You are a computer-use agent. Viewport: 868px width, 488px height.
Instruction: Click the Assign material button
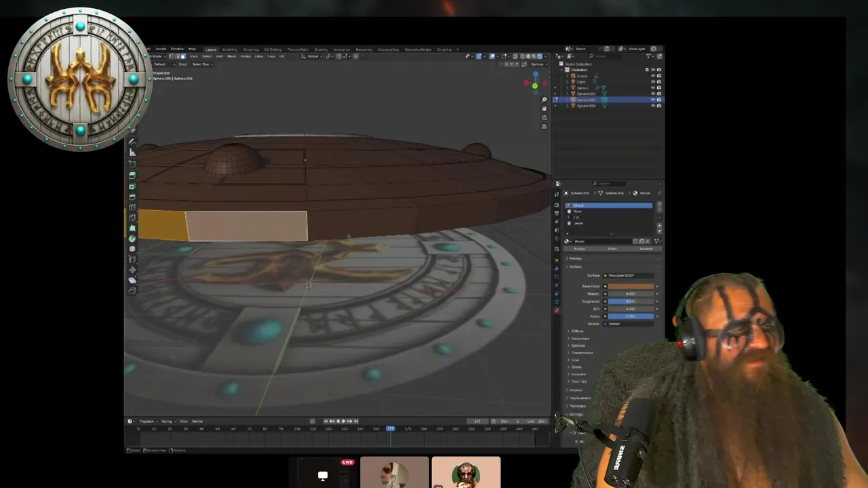point(579,249)
